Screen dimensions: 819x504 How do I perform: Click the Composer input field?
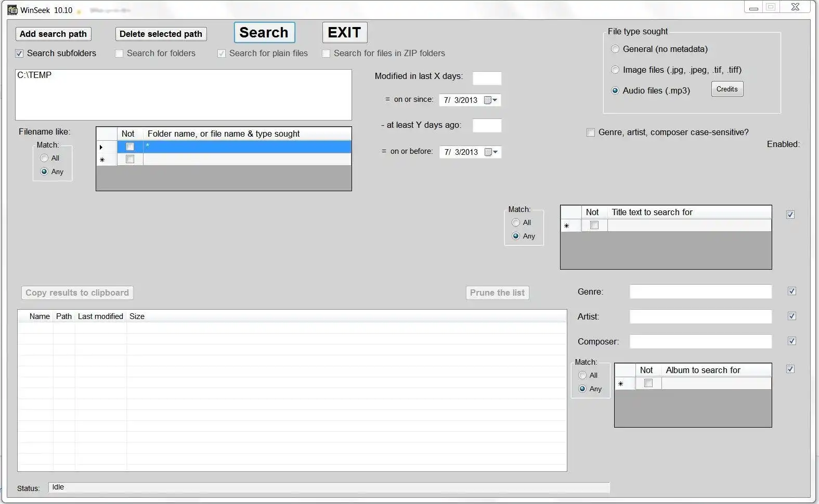[x=700, y=341]
